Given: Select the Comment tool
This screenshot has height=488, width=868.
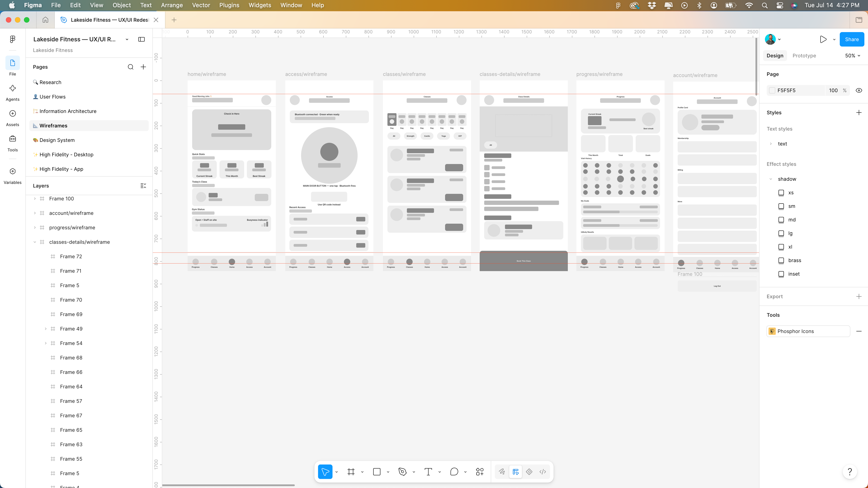Looking at the screenshot, I should click(454, 472).
